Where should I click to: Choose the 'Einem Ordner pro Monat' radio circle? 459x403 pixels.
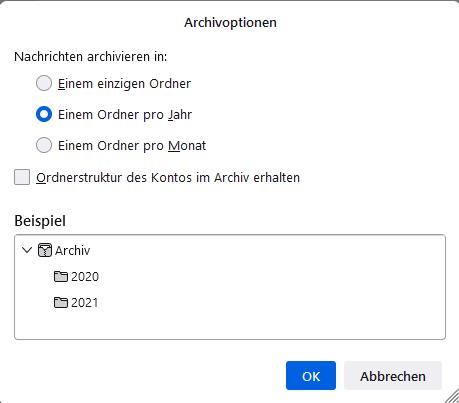(x=44, y=145)
